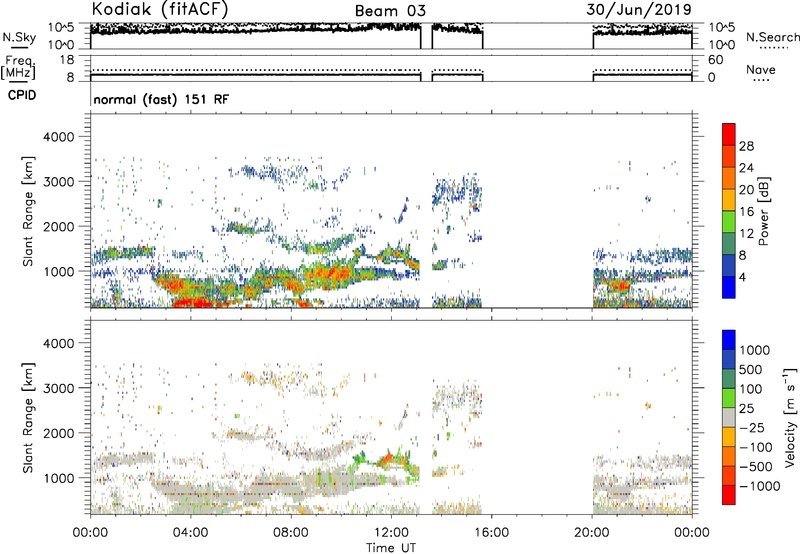800x554 pixels.
Task: Click the 'normal (fast) 151 RF' text
Action: 161,99
